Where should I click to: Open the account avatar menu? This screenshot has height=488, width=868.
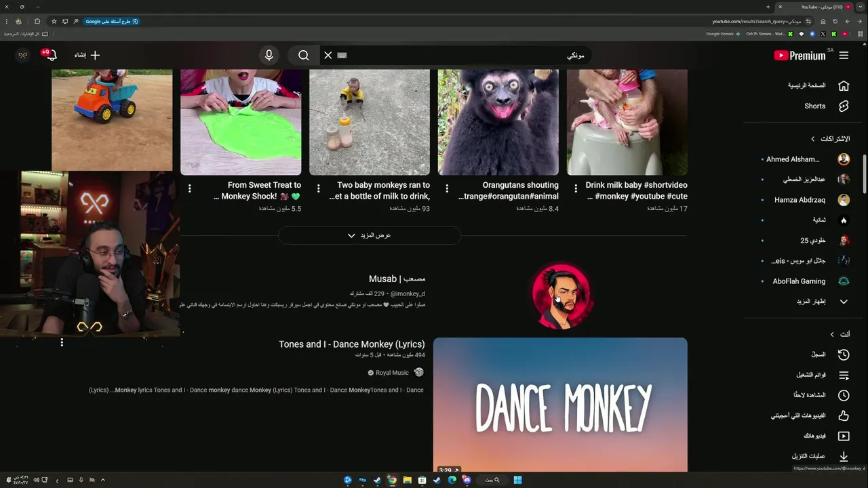coord(22,56)
